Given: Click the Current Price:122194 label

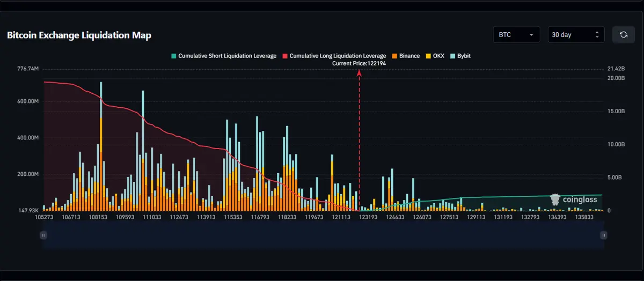Looking at the screenshot, I should coord(359,63).
